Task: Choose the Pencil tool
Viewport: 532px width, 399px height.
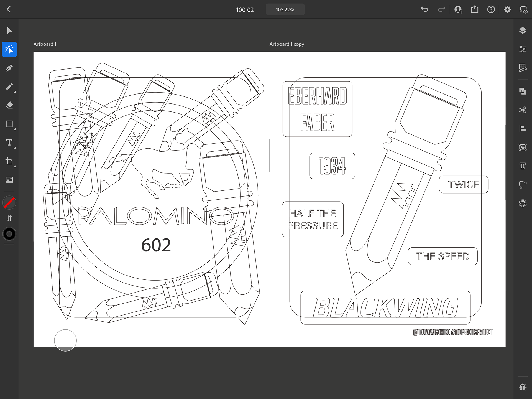Action: 9,87
